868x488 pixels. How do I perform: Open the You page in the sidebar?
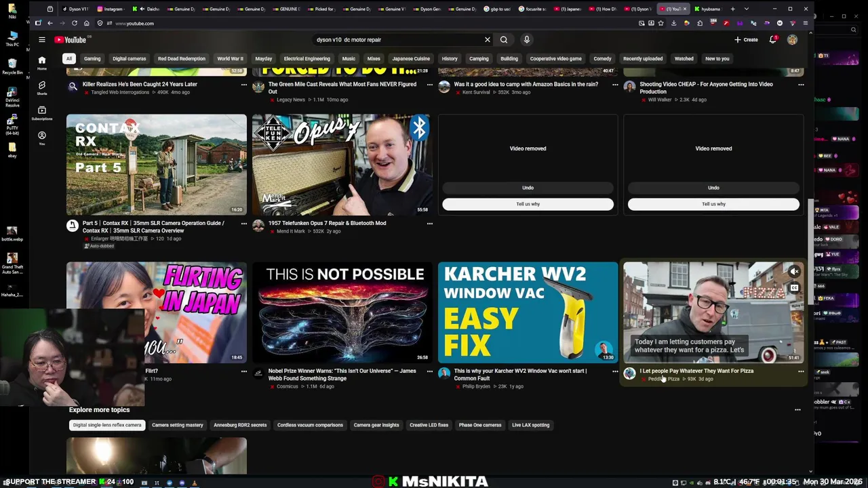pyautogui.click(x=41, y=138)
